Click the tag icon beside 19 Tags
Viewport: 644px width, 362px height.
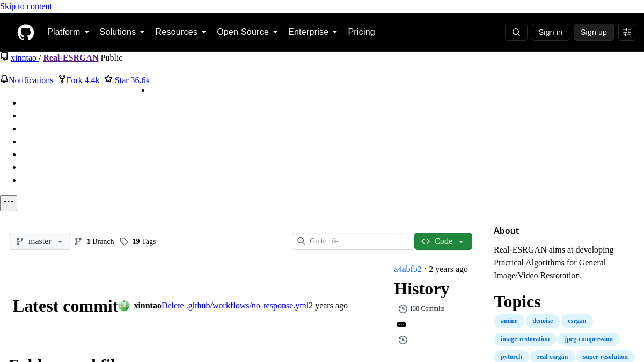click(124, 241)
